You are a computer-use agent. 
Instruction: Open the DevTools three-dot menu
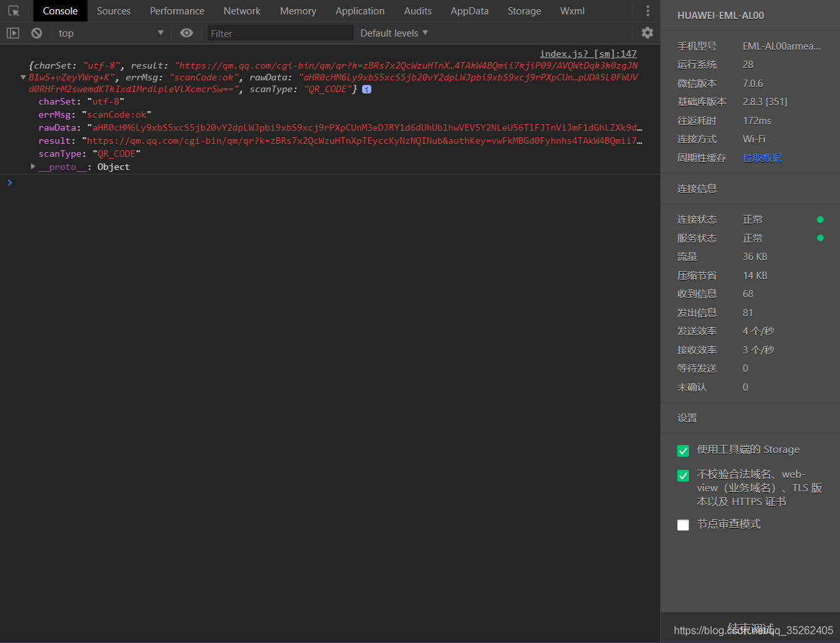coord(647,11)
